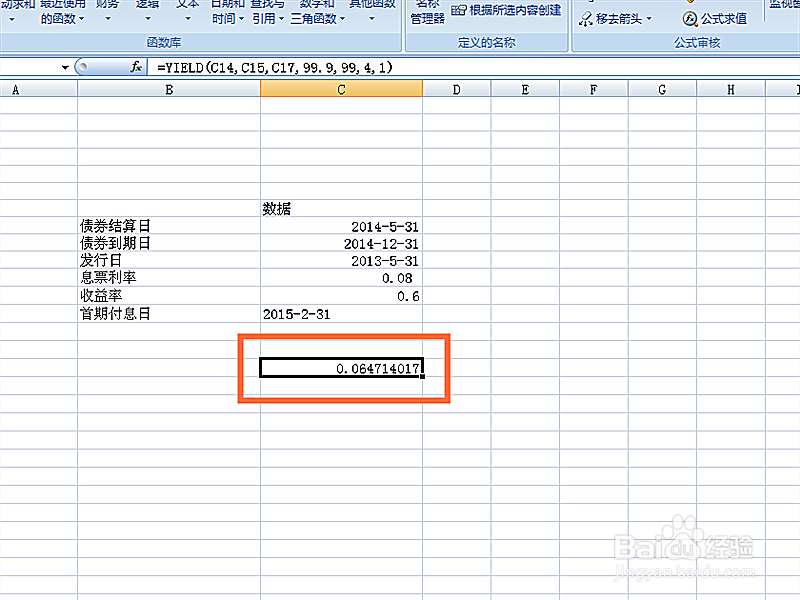The height and width of the screenshot is (600, 800).
Task: Select column E header
Action: pos(525,90)
